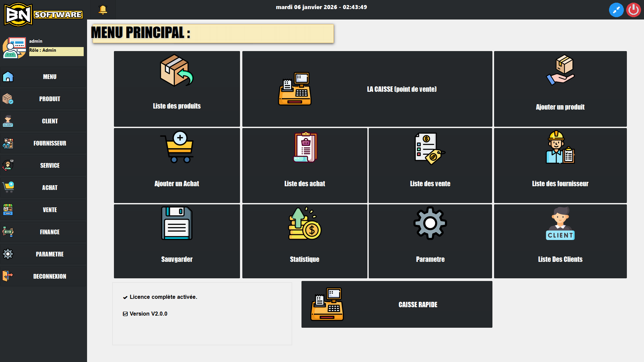Screen dimensions: 644x362
Task: Click the licence activée checkmark
Action: click(x=125, y=297)
